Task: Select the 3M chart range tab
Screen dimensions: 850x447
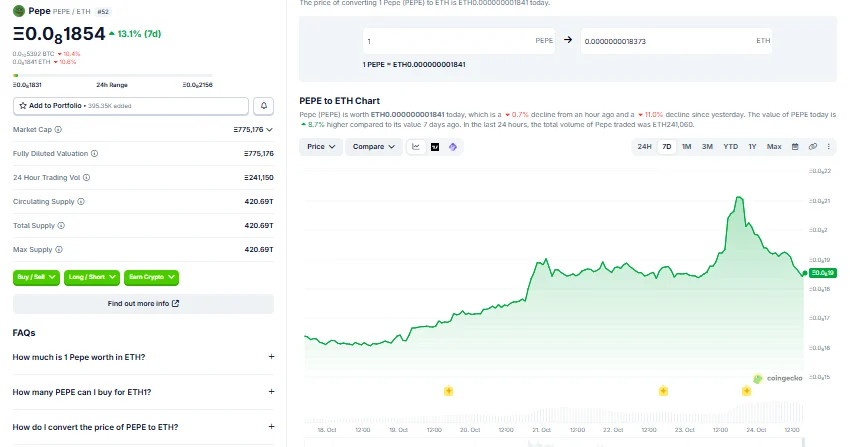Action: [707, 147]
